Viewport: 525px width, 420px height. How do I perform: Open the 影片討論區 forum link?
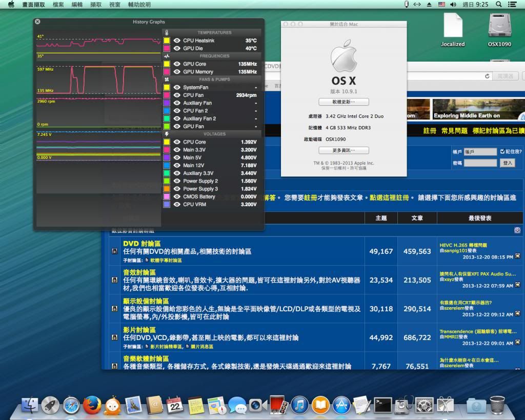pos(139,330)
